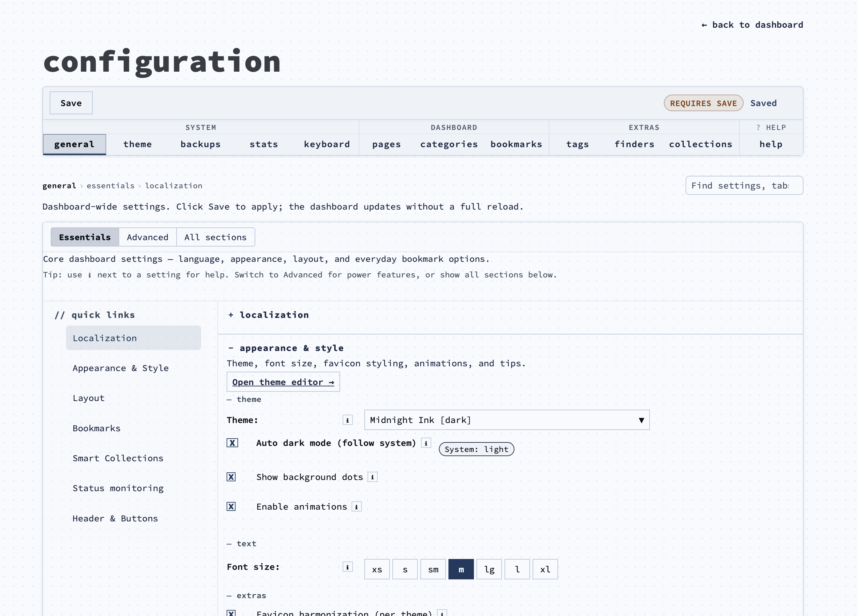
Task: Choose font size xl
Action: (x=545, y=569)
